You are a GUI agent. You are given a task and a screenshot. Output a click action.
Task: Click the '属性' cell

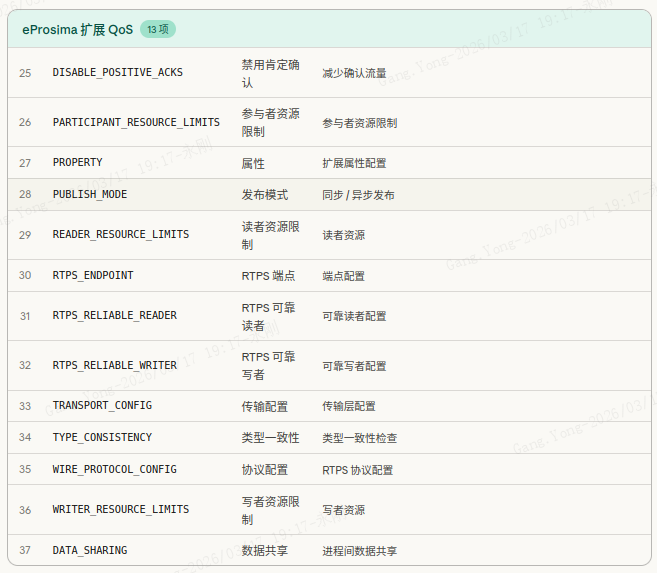253,163
